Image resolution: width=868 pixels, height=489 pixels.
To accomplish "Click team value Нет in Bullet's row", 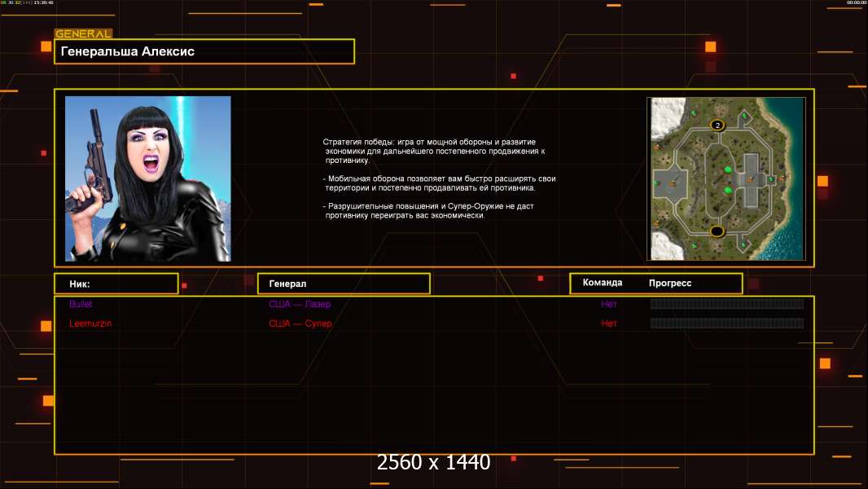I will coord(609,304).
